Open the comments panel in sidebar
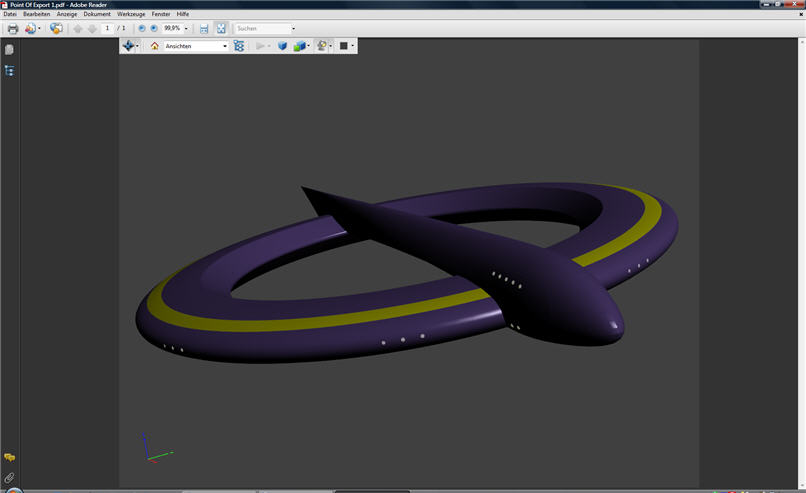Image resolution: width=806 pixels, height=493 pixels. (9, 457)
